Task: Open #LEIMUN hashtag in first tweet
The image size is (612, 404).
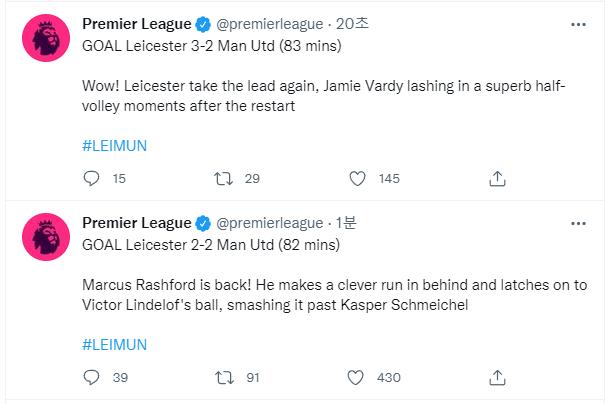Action: [114, 146]
